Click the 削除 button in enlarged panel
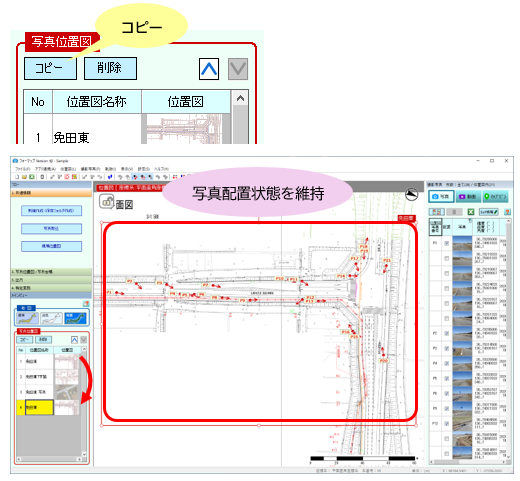 (x=110, y=68)
